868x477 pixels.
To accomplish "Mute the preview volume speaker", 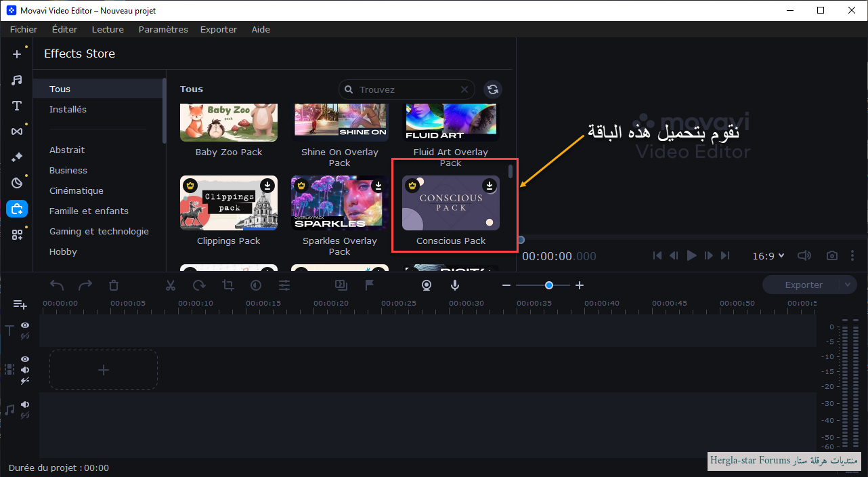I will tap(804, 255).
